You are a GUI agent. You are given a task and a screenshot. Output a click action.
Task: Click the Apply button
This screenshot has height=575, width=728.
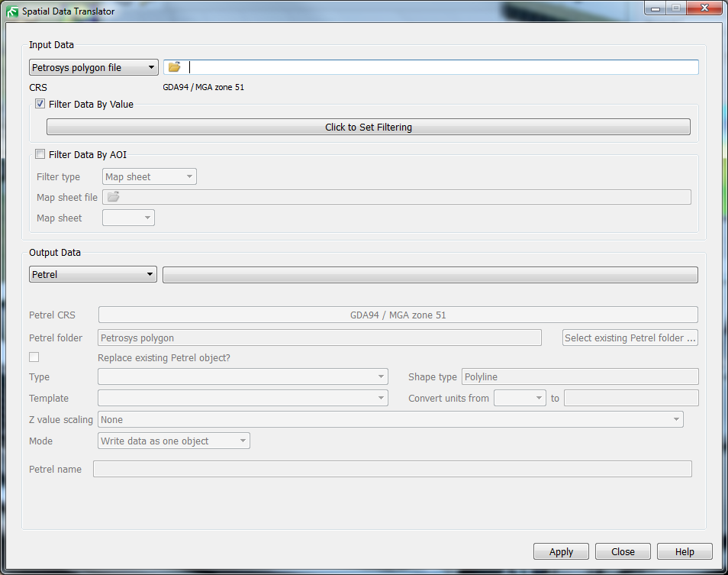tap(561, 551)
